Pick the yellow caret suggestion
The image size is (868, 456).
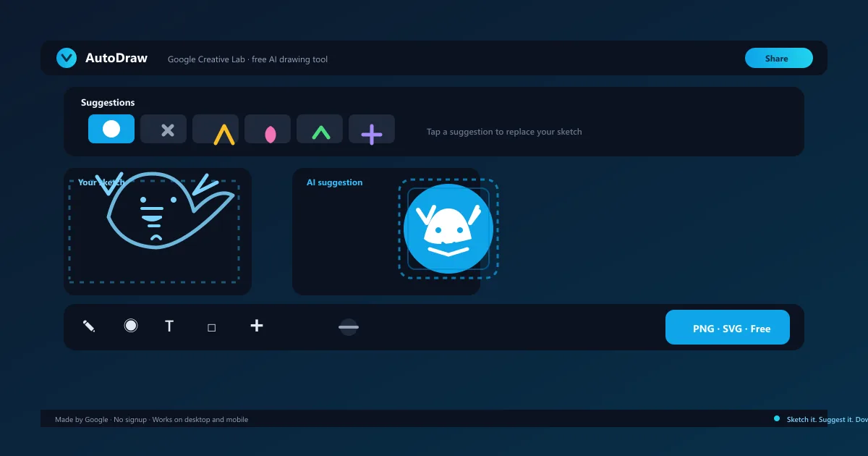[216, 129]
